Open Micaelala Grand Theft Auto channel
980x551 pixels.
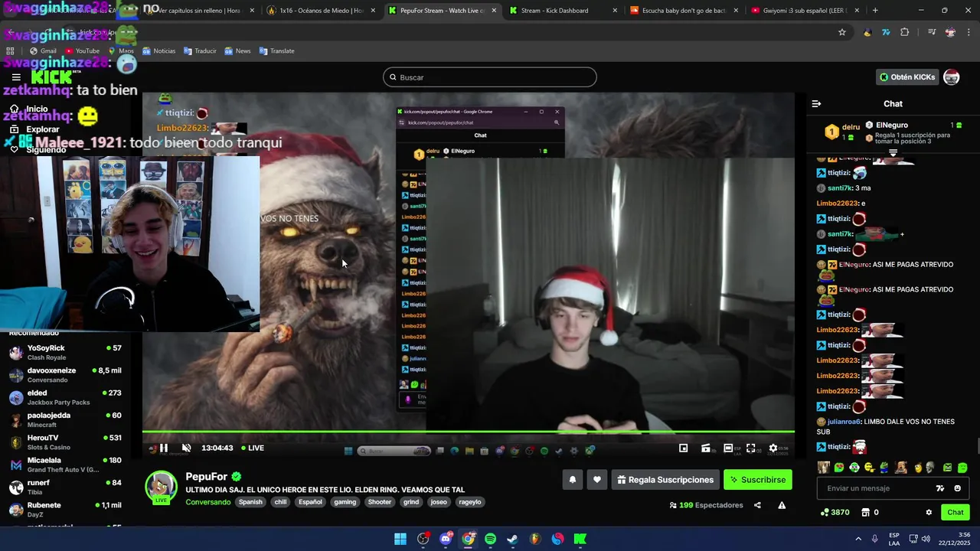click(x=65, y=465)
